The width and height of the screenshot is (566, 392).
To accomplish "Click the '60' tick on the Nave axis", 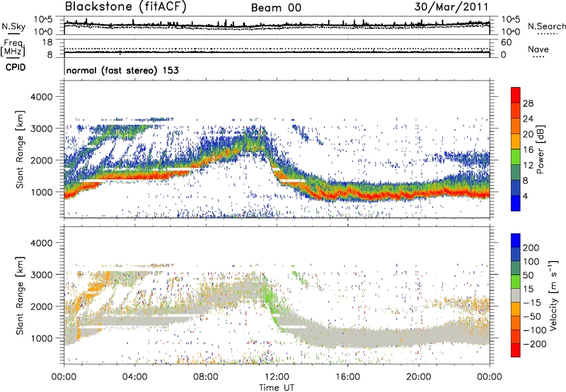I will point(507,42).
